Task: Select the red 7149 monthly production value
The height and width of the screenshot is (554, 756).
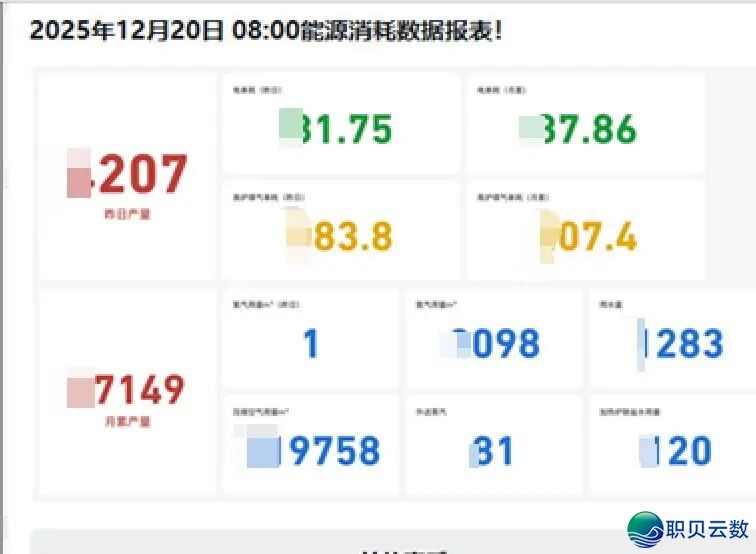Action: tap(139, 389)
